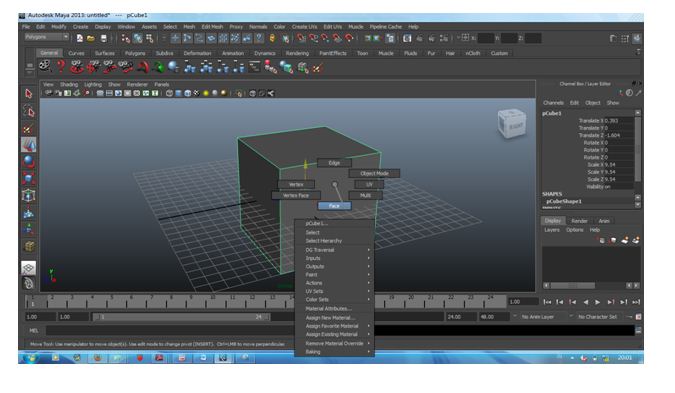Toggle smooth shade all in panel toolbar
Image resolution: width=675 pixels, height=393 pixels.
pos(178,93)
